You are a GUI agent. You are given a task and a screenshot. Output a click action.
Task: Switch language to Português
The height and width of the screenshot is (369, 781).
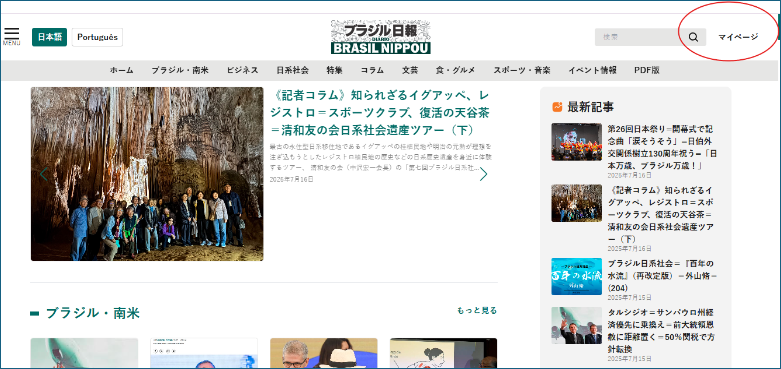(97, 37)
